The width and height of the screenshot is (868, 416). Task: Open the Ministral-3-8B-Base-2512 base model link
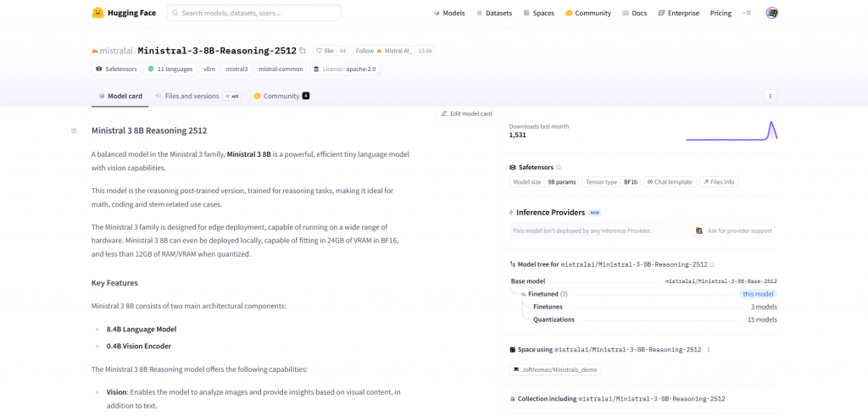(x=721, y=280)
